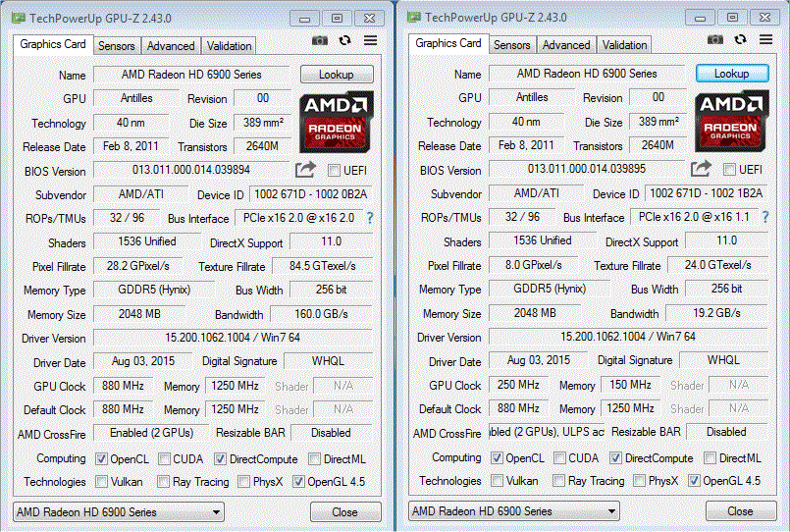Click Texture Fillrate 84.5 GTexel/s value
Viewport: 790px width, 532px height.
point(323,266)
